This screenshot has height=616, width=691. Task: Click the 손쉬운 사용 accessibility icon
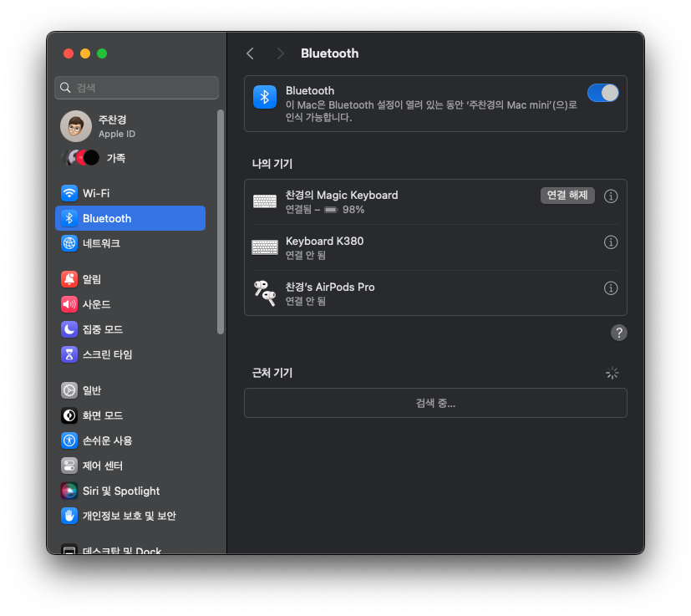69,440
